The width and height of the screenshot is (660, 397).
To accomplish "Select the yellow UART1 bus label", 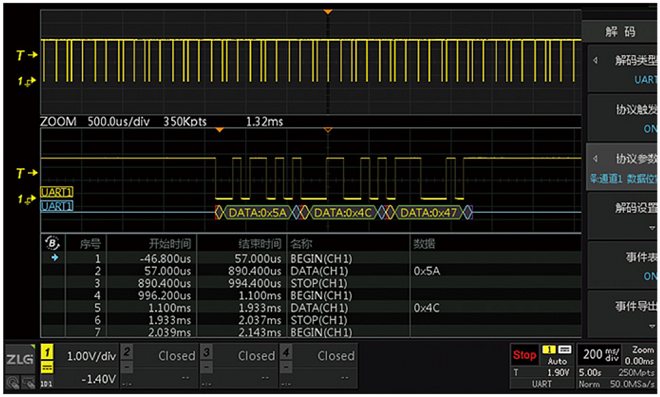I will pyautogui.click(x=57, y=192).
